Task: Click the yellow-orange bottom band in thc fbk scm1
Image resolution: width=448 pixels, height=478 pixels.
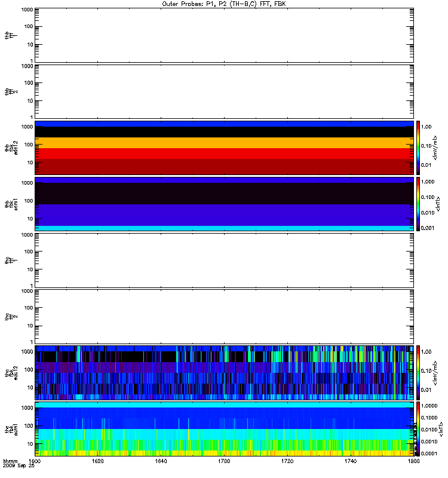Action: coord(224,453)
